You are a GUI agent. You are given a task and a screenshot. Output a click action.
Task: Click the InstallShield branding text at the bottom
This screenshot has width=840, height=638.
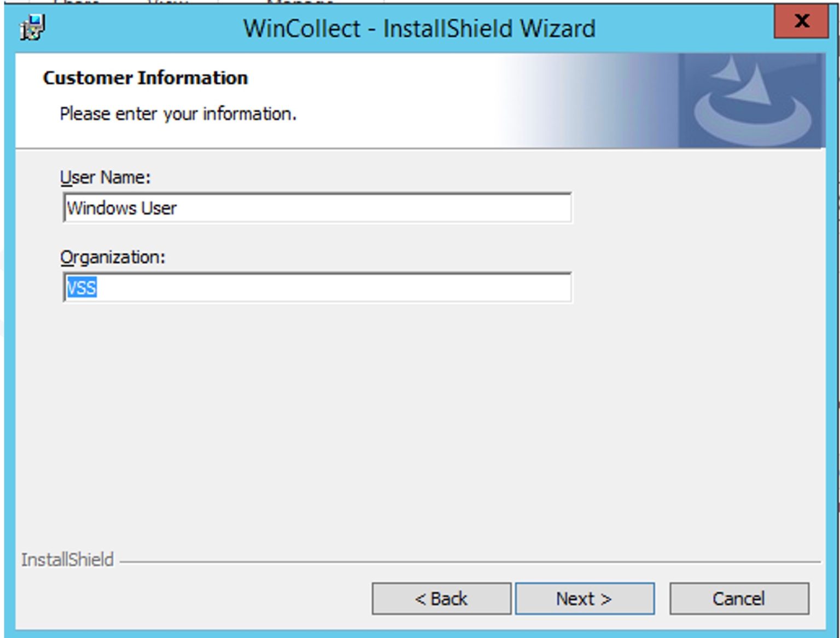[x=67, y=560]
